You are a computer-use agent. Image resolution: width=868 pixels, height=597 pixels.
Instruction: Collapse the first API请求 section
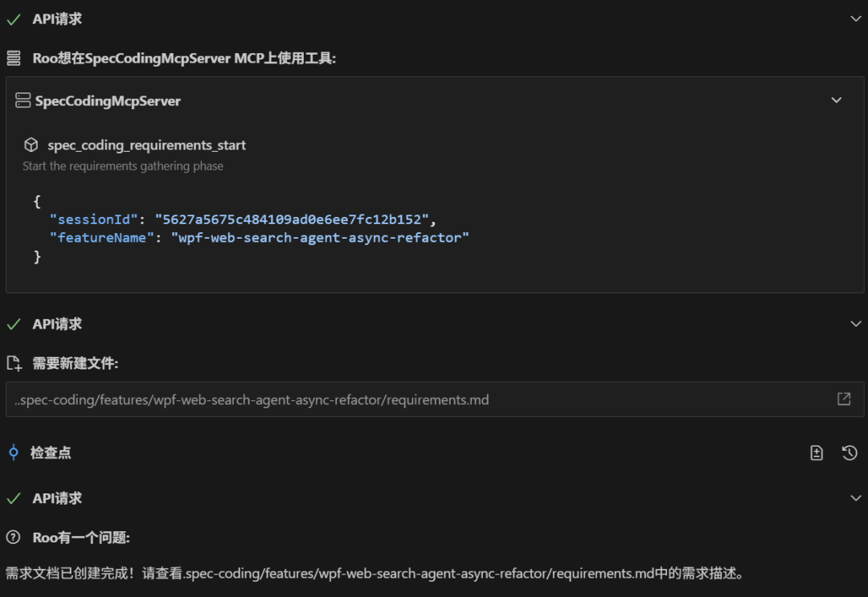click(854, 18)
